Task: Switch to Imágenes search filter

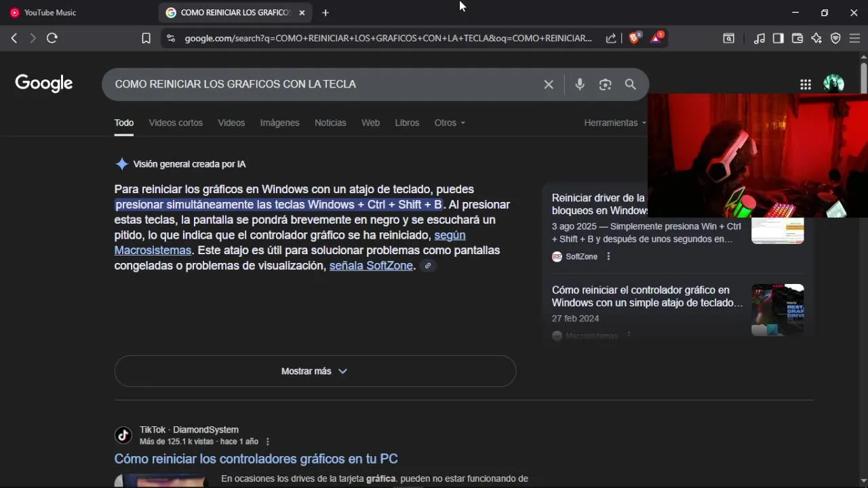Action: coord(279,123)
